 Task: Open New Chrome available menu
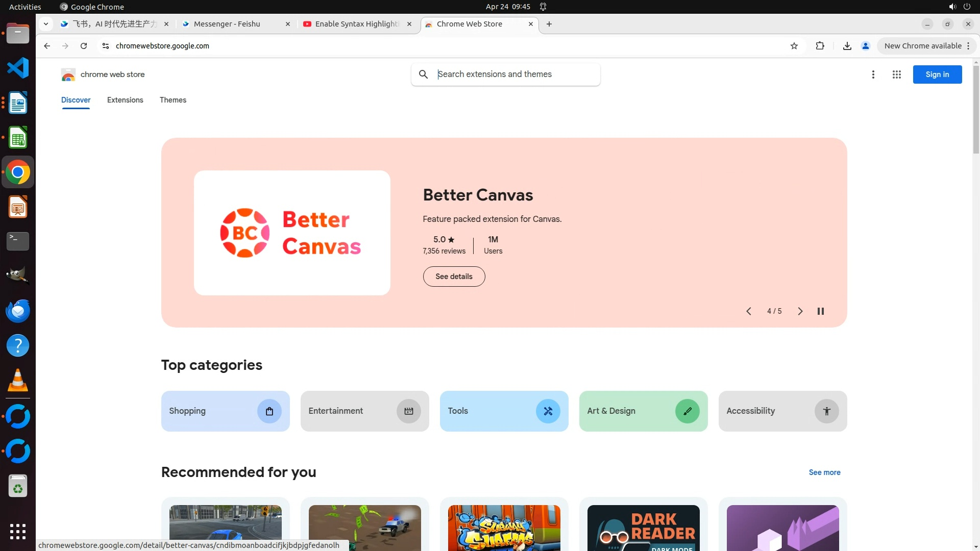[926, 46]
